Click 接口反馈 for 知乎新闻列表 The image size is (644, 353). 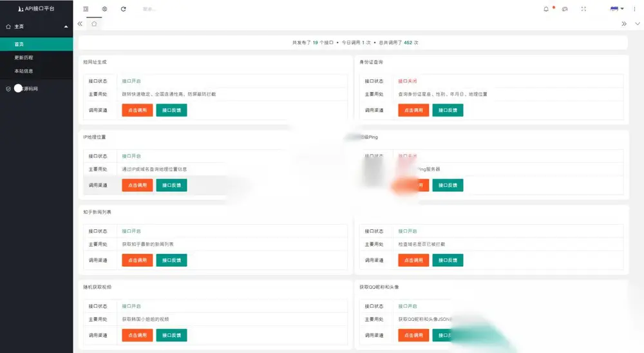coord(171,260)
